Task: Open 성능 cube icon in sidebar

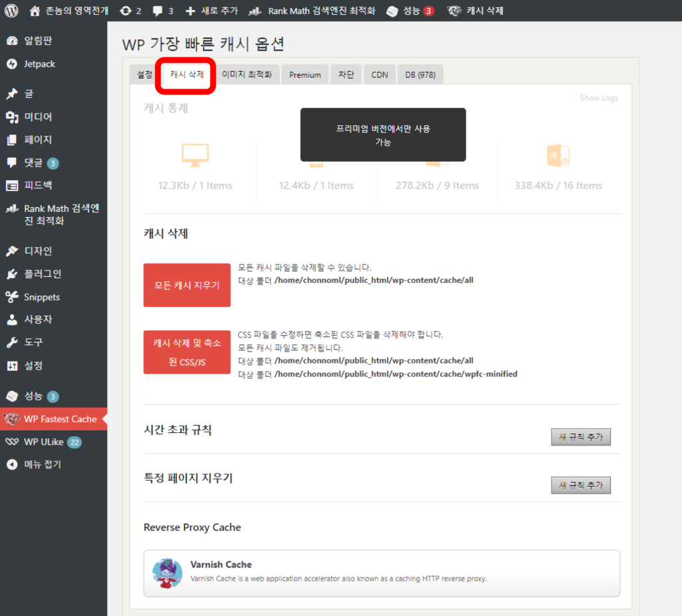Action: [x=12, y=396]
